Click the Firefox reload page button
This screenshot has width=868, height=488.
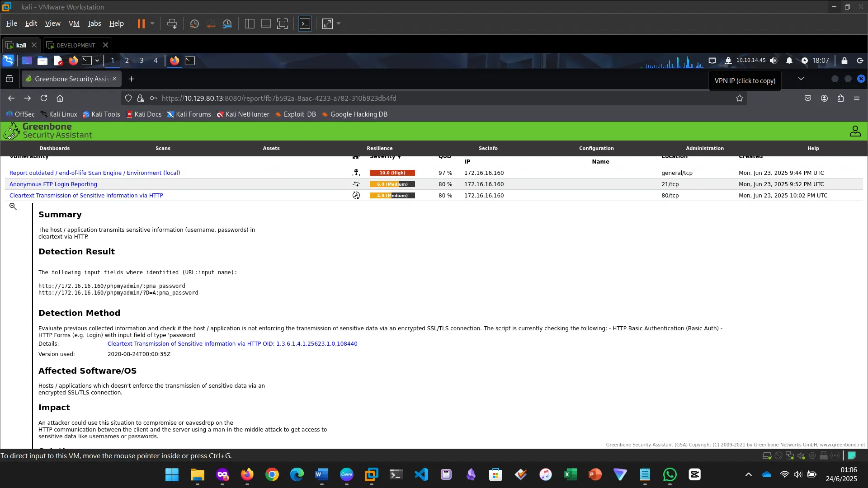[x=44, y=98]
